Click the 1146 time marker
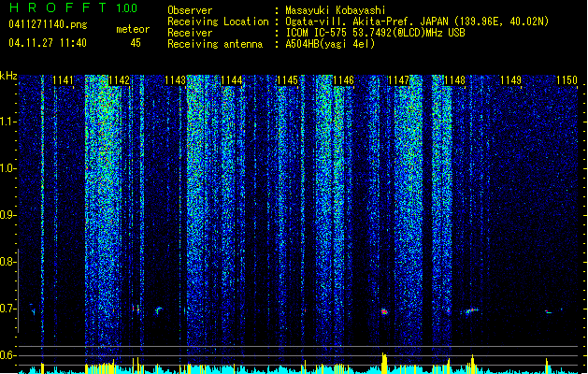This screenshot has height=374, width=588. pos(343,80)
